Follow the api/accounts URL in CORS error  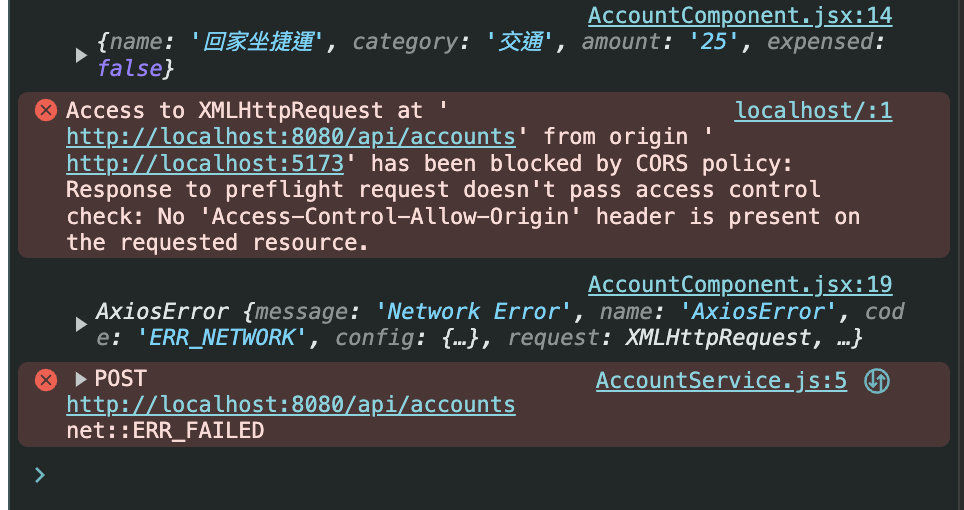click(291, 137)
